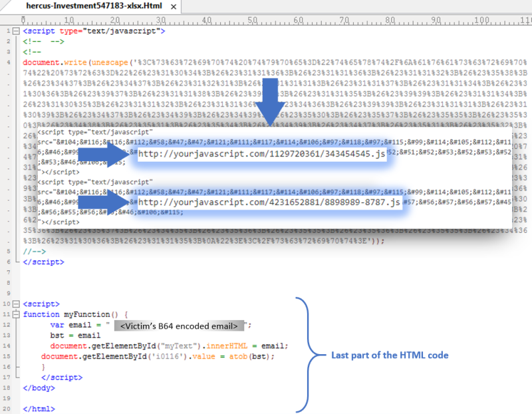
Task: Click the 'document.write' text on line 4
Action: [55, 63]
